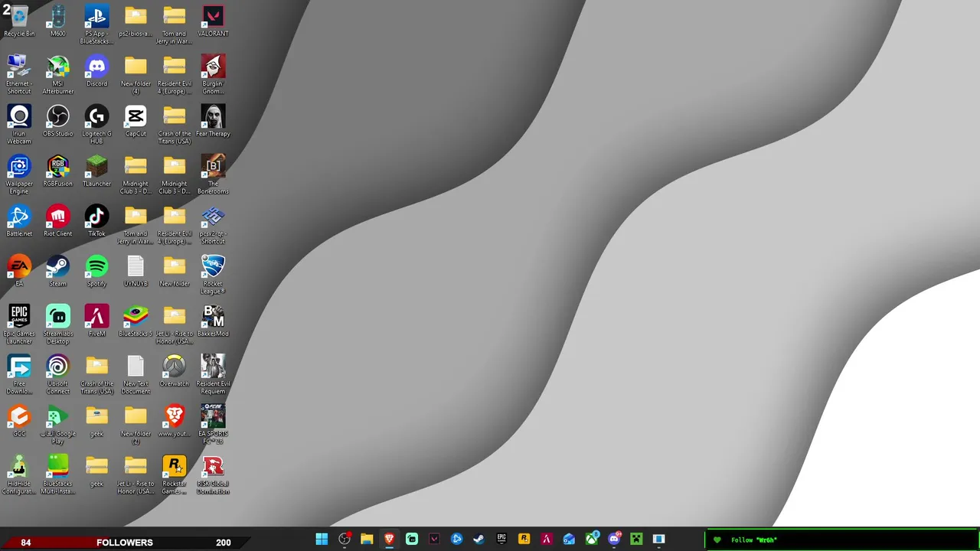Switch to OBS Studio in the taskbar
This screenshot has width=980, height=551.
[x=345, y=540]
